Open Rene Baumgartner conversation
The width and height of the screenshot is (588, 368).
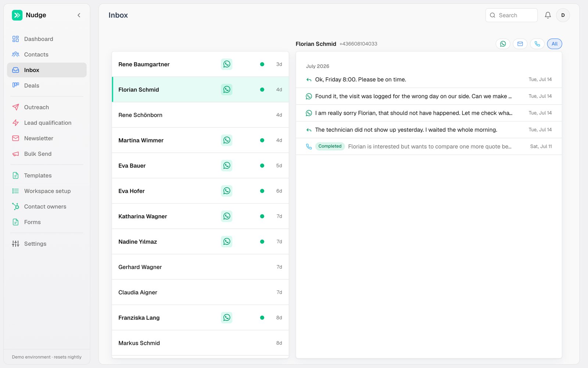tap(200, 64)
